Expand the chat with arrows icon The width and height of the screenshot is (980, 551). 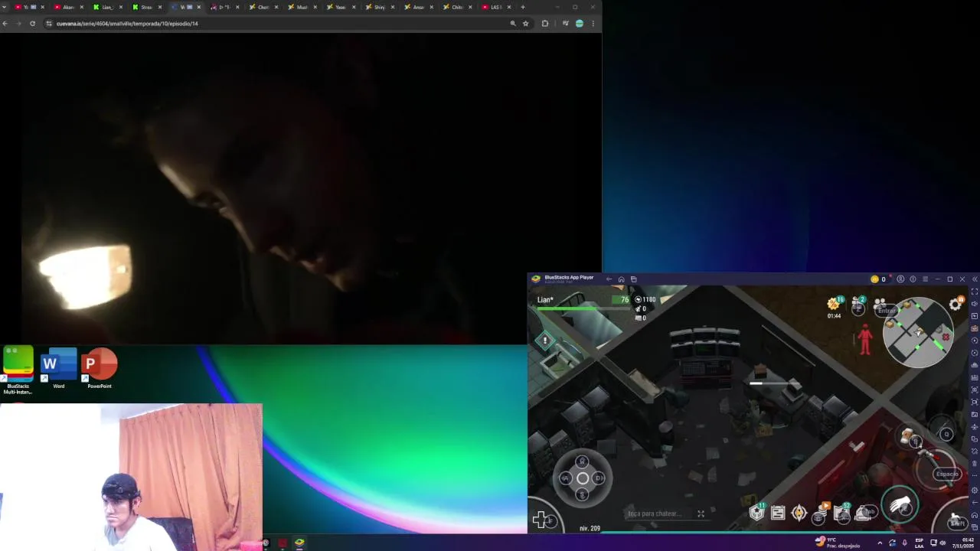(x=701, y=514)
